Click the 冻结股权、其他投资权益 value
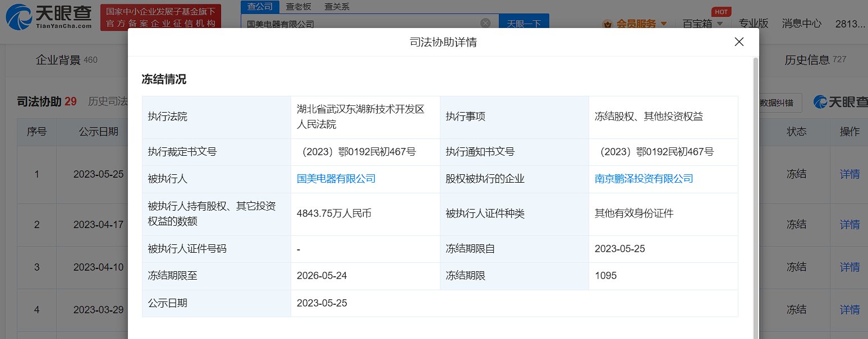 point(649,117)
